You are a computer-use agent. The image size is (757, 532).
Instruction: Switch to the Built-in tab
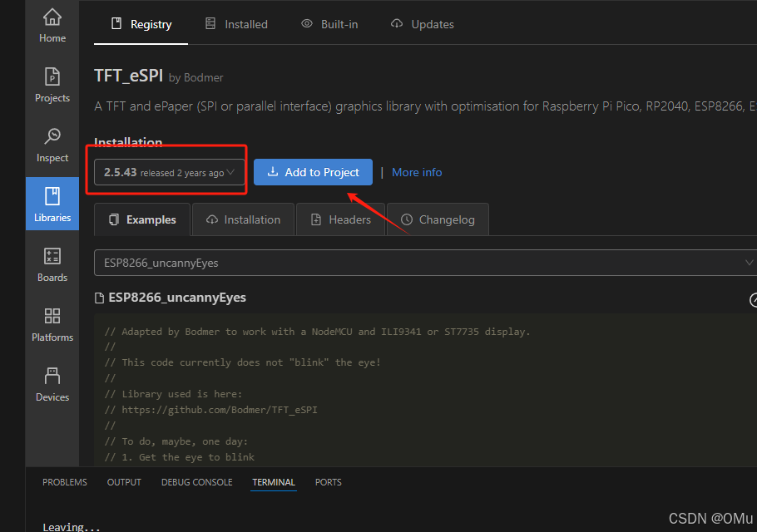[x=329, y=24]
